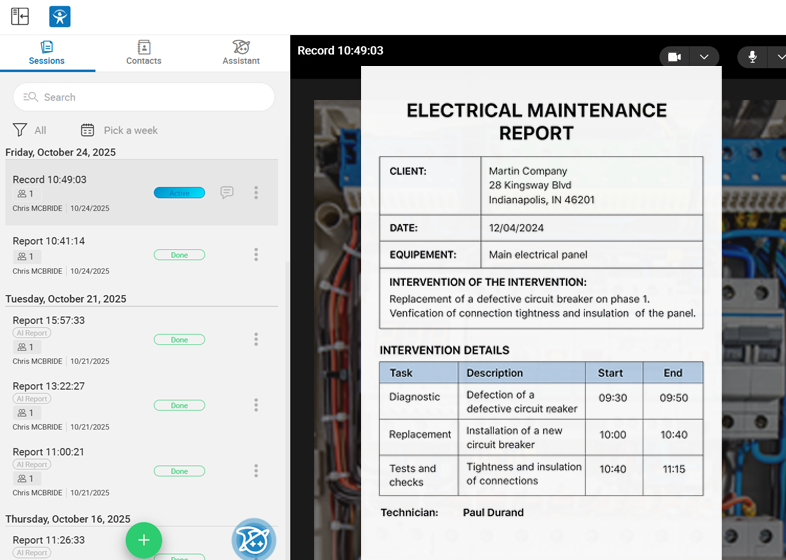This screenshot has width=786, height=560.
Task: Expand the camera options dropdown arrow
Action: tap(704, 58)
